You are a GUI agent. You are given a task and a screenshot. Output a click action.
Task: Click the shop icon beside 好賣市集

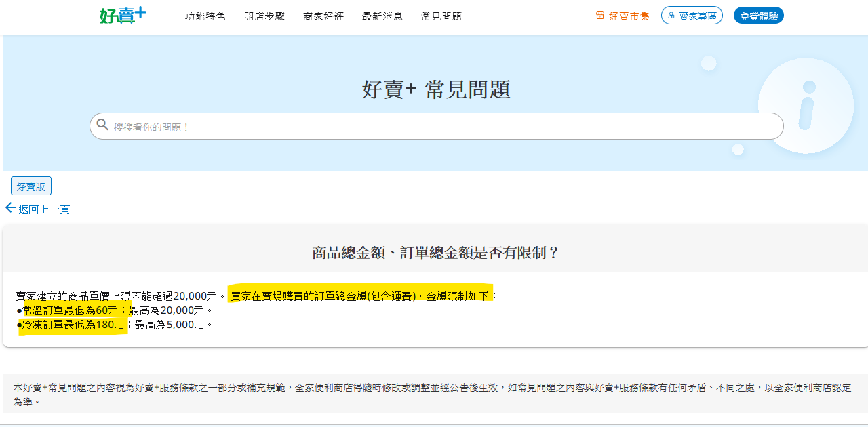600,16
